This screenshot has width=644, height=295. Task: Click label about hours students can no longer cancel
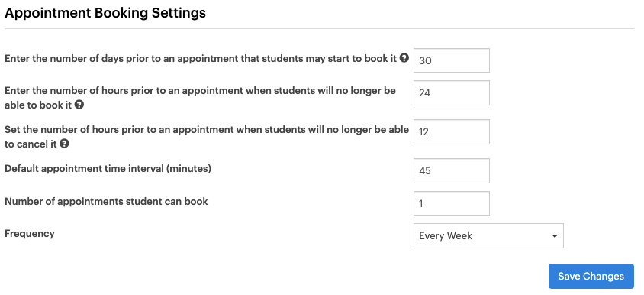coord(207,137)
